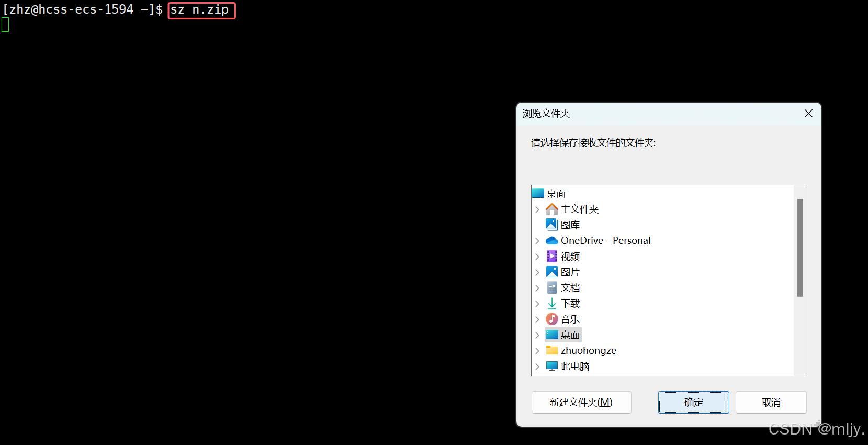Click the green terminal cursor block
The width and height of the screenshot is (868, 445).
pos(5,25)
